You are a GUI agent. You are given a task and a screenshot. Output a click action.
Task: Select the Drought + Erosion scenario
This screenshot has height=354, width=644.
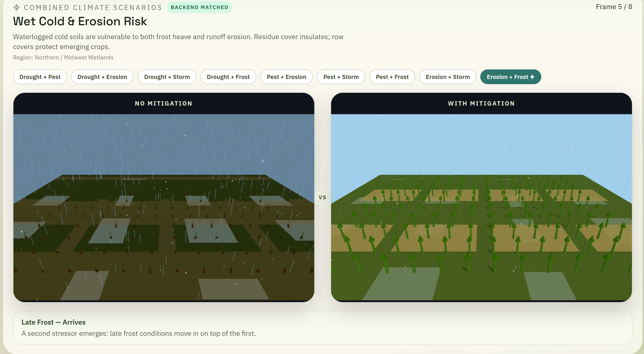point(102,77)
